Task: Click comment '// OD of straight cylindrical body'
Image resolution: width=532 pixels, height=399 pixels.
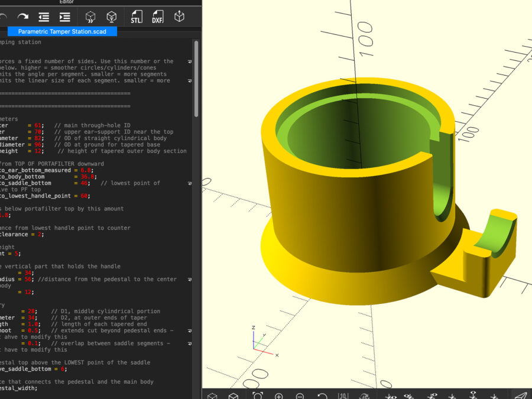Action: (111, 138)
